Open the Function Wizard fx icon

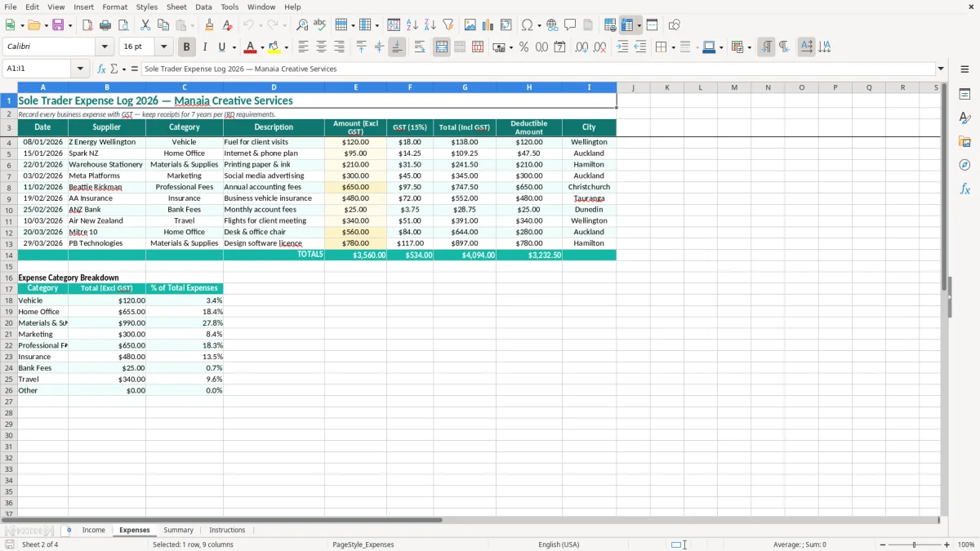tap(102, 69)
